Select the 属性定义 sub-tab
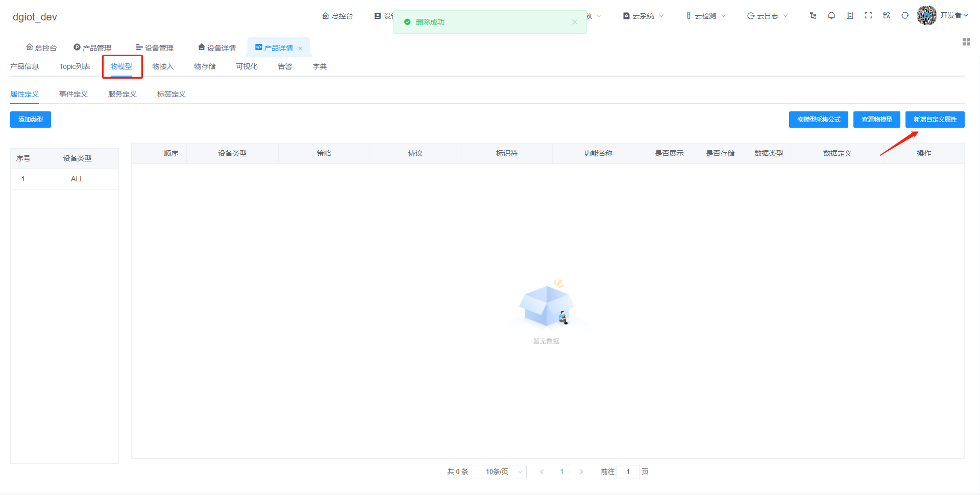The width and height of the screenshot is (980, 495). (24, 94)
